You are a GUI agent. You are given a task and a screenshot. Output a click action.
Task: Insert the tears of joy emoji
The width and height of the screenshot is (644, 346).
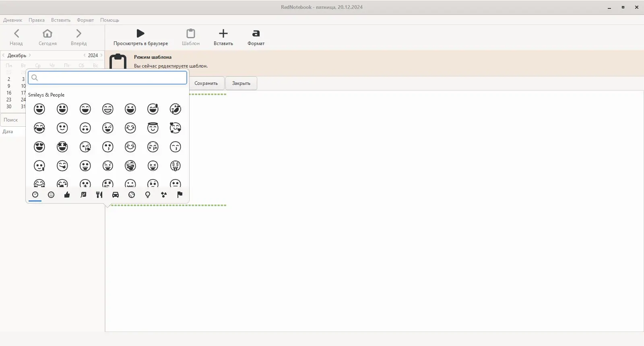39,128
